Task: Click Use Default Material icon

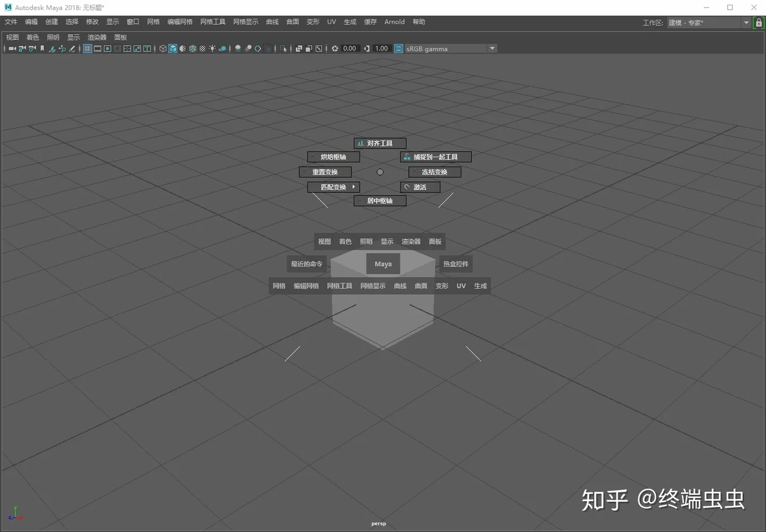Action: [182, 48]
